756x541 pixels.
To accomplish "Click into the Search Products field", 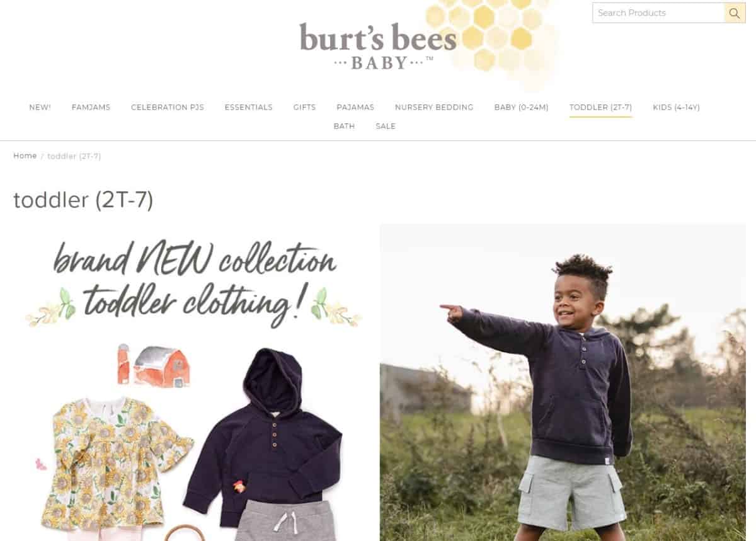I will pos(658,13).
